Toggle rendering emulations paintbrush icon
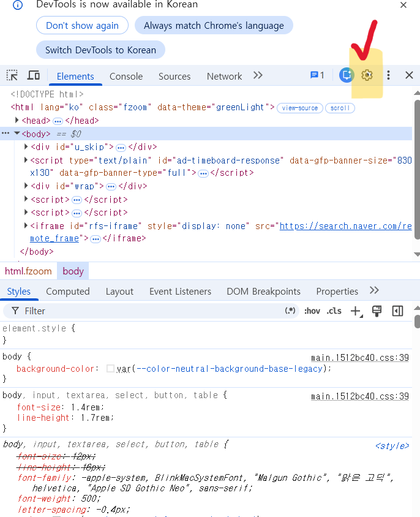Screen dimensions: 420x517 click(x=377, y=311)
